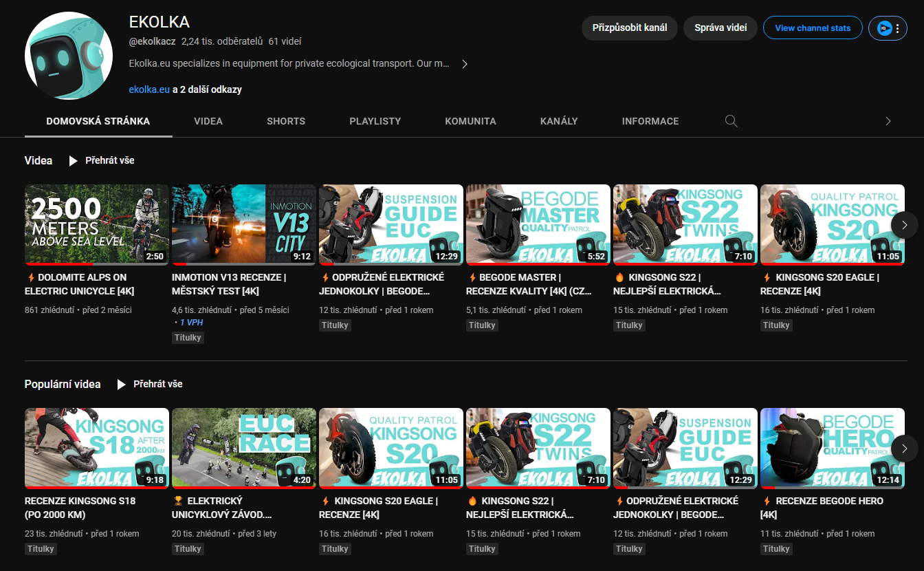The image size is (924, 571).
Task: Open the Kanály tab
Action: tap(559, 121)
